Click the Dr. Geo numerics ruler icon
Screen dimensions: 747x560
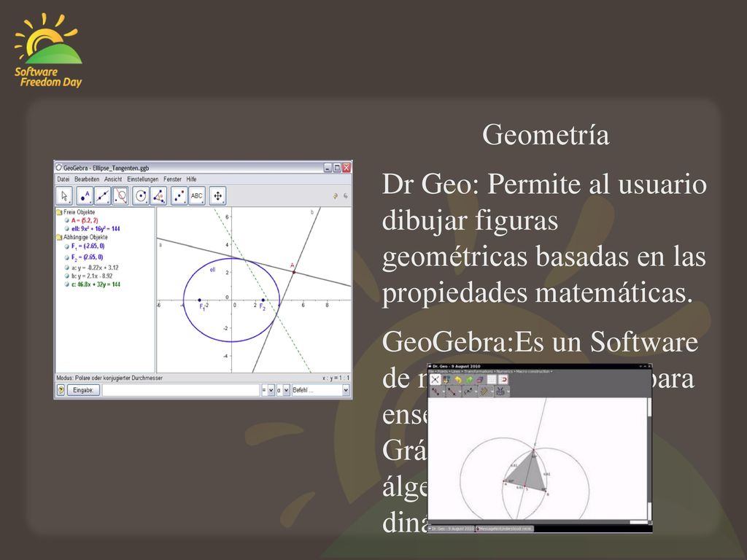484,392
